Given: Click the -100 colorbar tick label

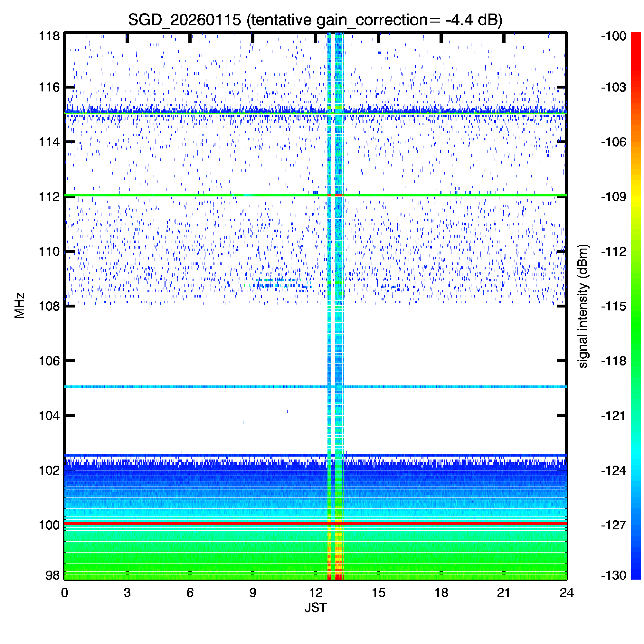Looking at the screenshot, I should pos(614,36).
